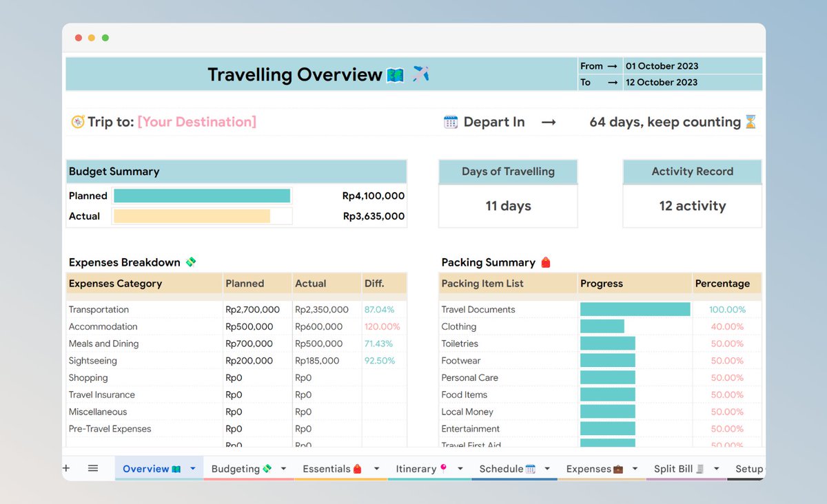Screen dimensions: 827x504
Task: Select the [Your Destination] placeholder cell
Action: [x=197, y=122]
